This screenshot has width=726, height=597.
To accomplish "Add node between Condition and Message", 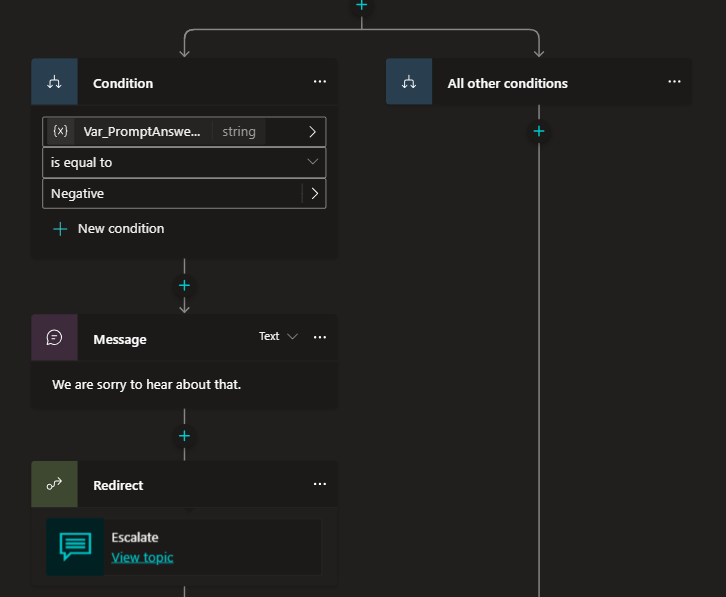I will point(184,285).
